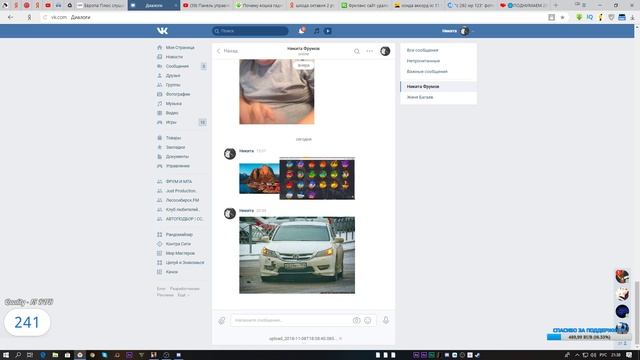640x360 pixels.
Task: Open the Никита Фрумов dialog tab
Action: click(438, 87)
